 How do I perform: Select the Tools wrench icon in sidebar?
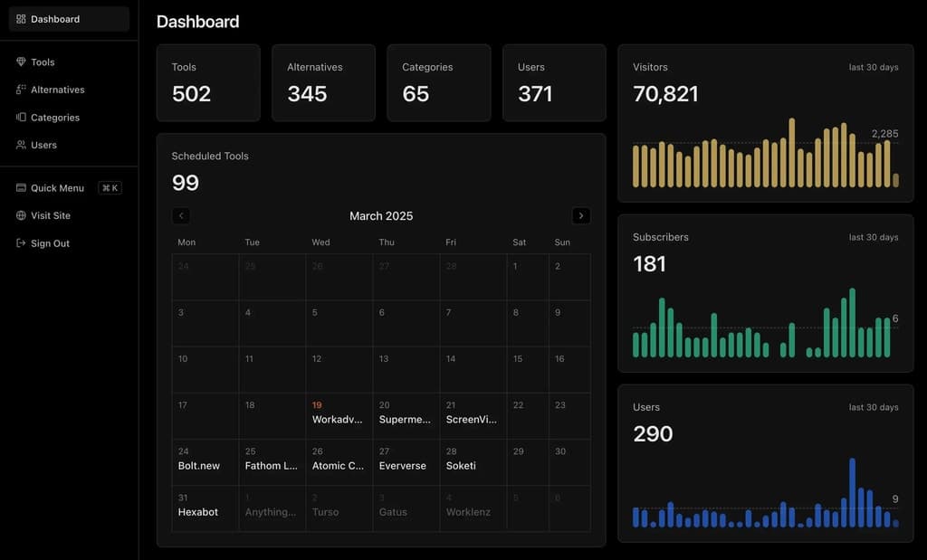coord(20,62)
